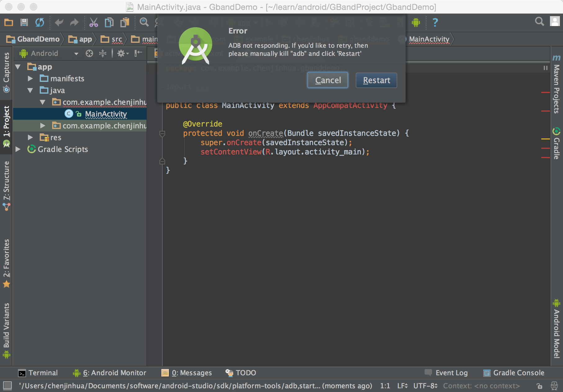
Task: Click the Help question mark icon
Action: point(435,22)
